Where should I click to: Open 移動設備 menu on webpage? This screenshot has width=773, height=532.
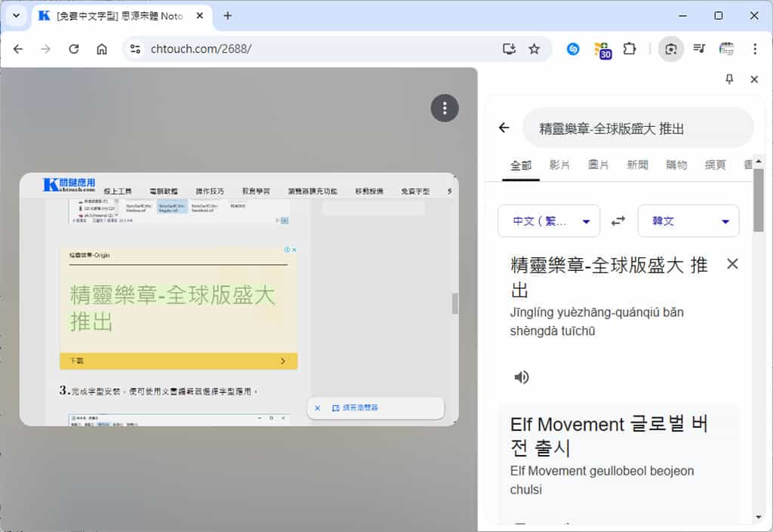(x=369, y=191)
